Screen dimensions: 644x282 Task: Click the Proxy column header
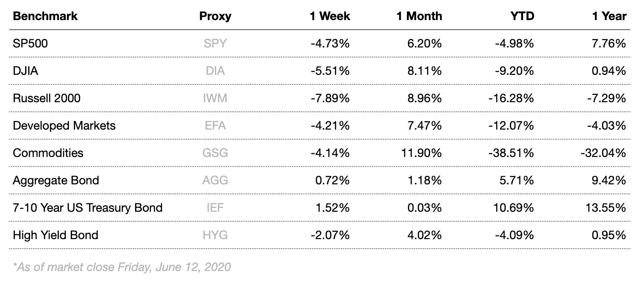coord(215,16)
